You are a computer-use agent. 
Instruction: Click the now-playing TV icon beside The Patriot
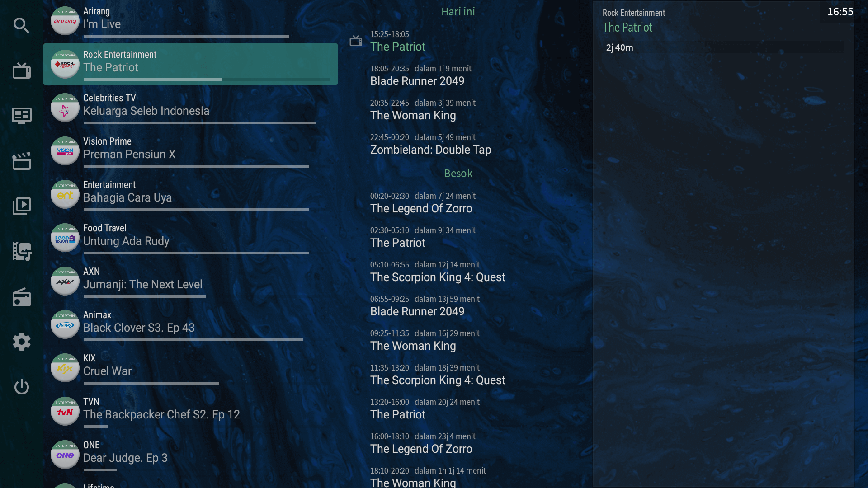(356, 41)
